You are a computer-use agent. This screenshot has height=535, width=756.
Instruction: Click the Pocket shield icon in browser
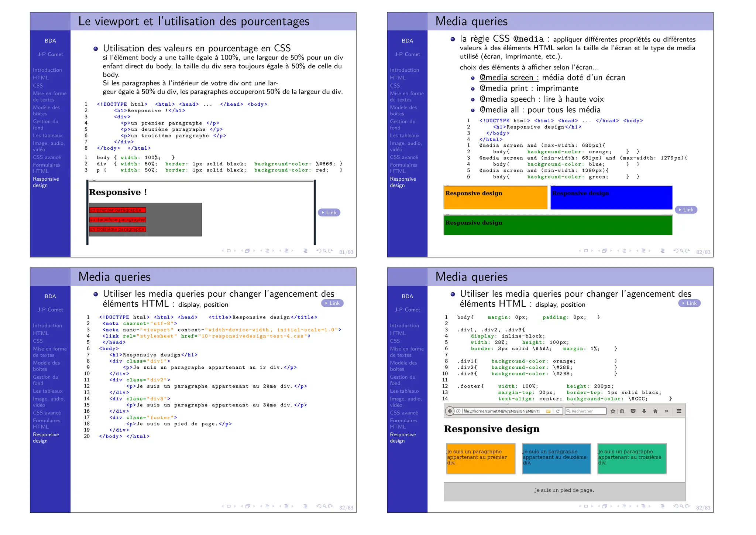[x=633, y=411]
